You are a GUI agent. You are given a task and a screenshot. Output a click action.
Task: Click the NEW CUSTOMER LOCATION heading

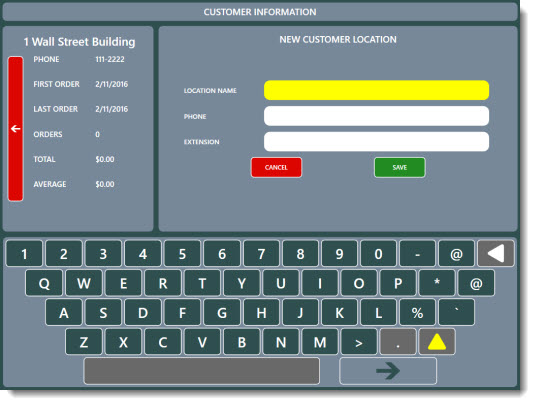[338, 40]
